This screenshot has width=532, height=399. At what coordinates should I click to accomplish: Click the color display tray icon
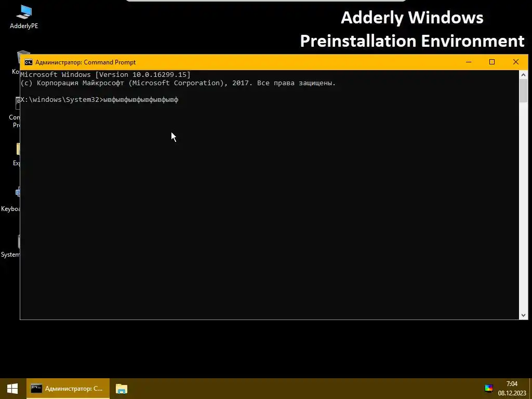488,389
